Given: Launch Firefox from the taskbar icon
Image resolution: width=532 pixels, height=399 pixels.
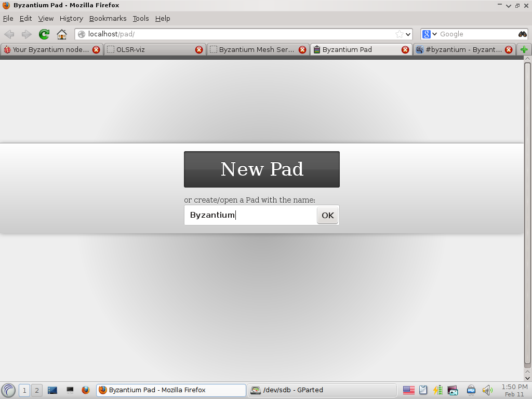Looking at the screenshot, I should [85, 390].
